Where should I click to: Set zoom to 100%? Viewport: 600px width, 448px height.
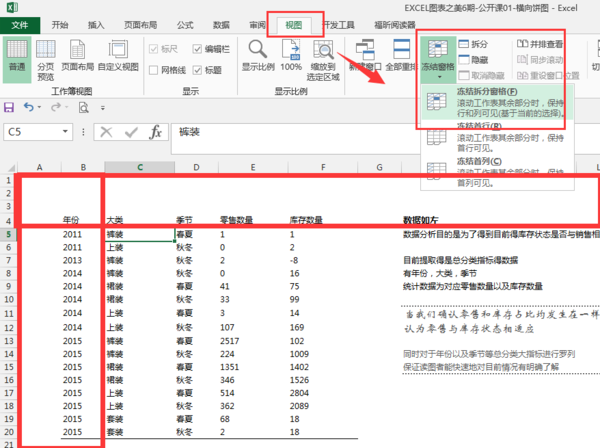(291, 55)
